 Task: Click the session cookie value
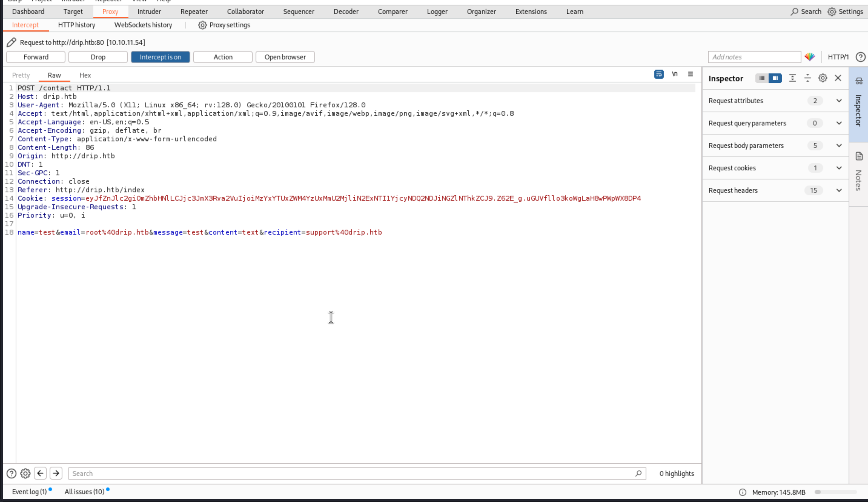(363, 198)
